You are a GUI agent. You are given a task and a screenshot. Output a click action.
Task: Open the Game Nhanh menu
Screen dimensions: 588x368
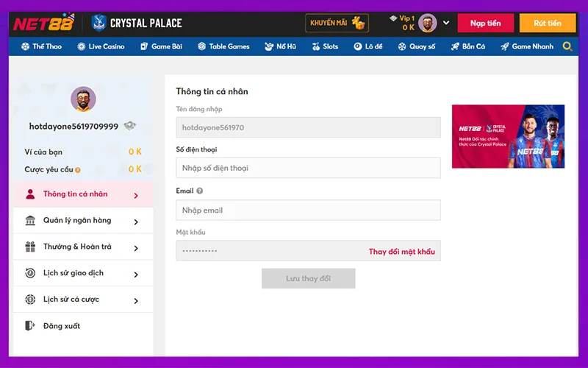(527, 46)
